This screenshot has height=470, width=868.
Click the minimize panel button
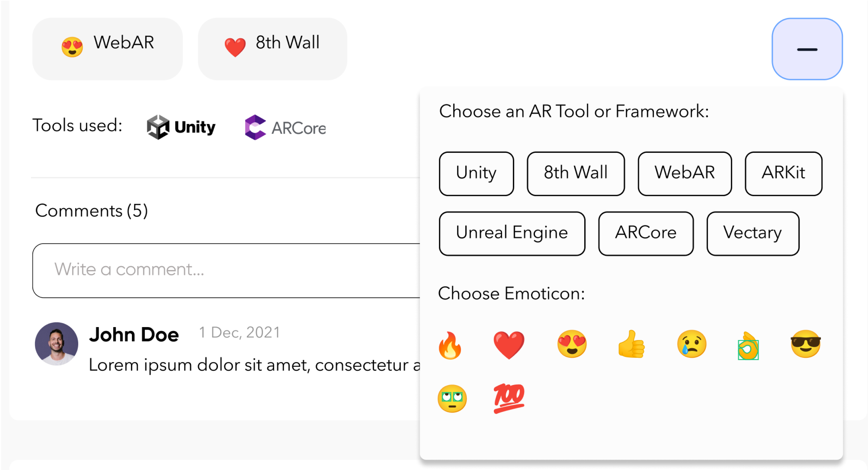click(x=808, y=49)
